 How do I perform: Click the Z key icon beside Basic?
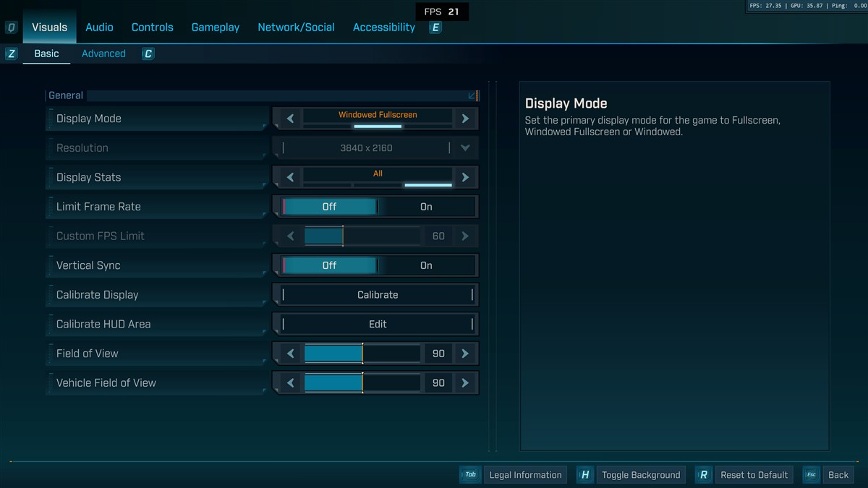point(12,53)
